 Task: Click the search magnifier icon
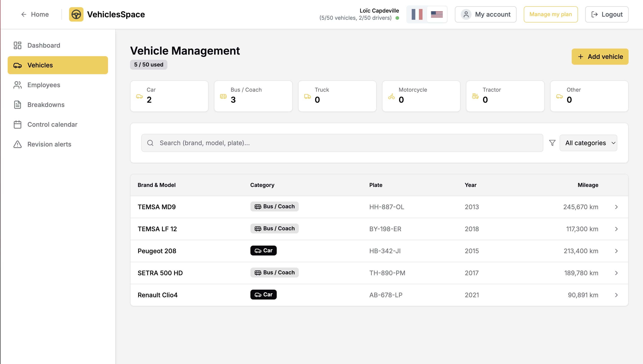click(x=150, y=143)
